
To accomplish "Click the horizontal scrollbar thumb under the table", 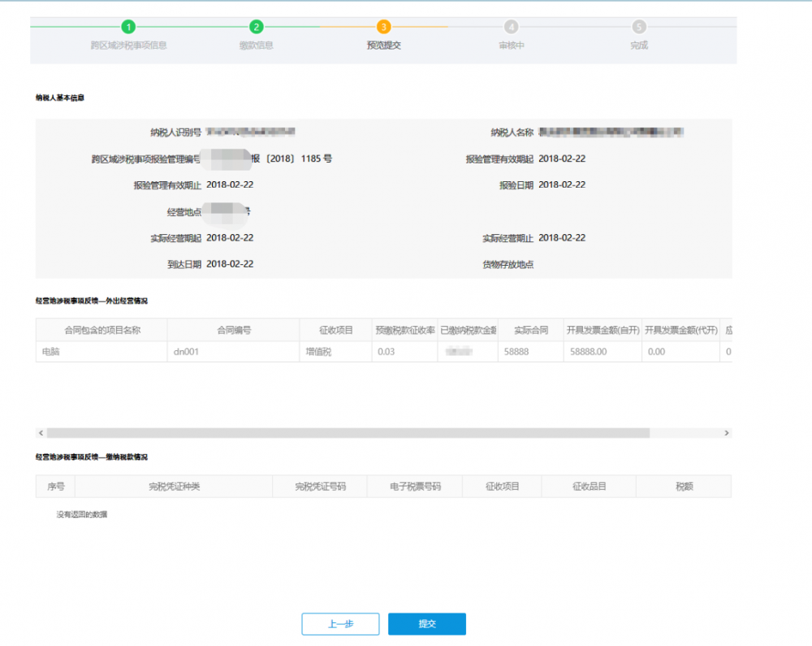I will pos(348,433).
